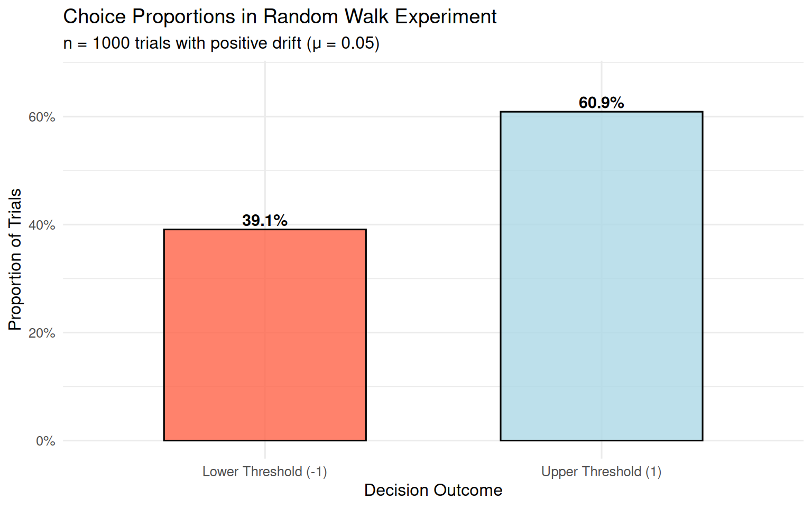Click the words "Random Walk" in the title
Image resolution: width=812 pixels, height=508 pixels.
coord(327,17)
